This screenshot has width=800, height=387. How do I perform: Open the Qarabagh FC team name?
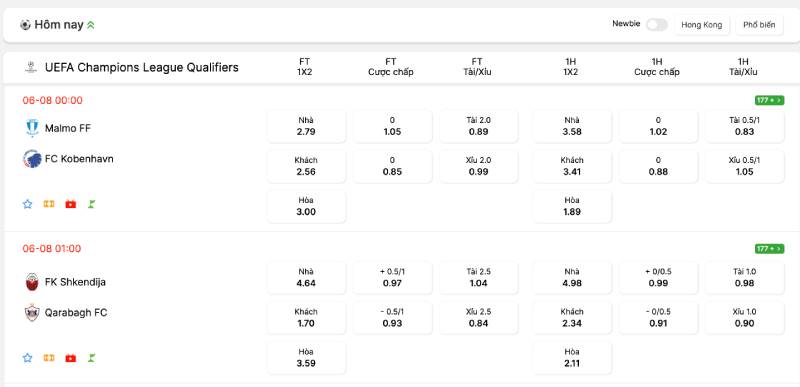pos(76,313)
